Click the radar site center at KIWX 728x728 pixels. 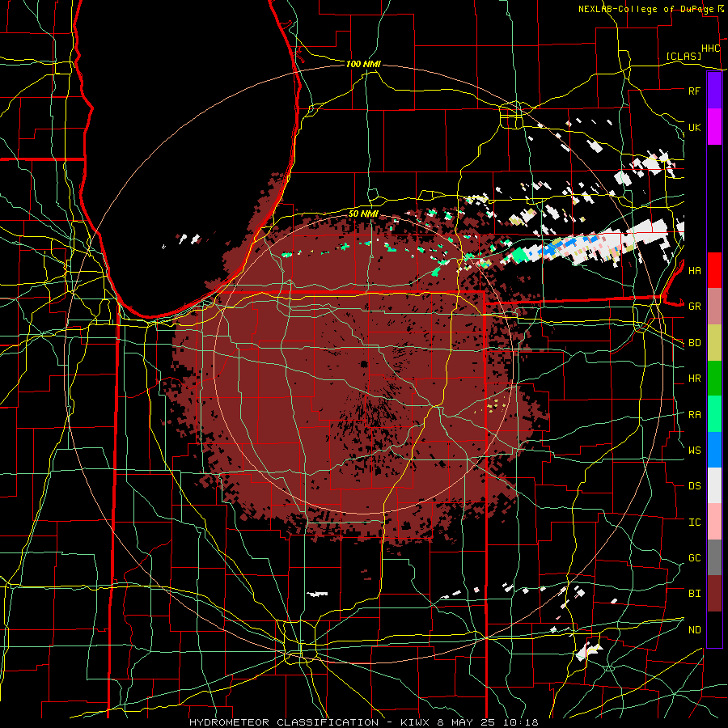tap(364, 363)
